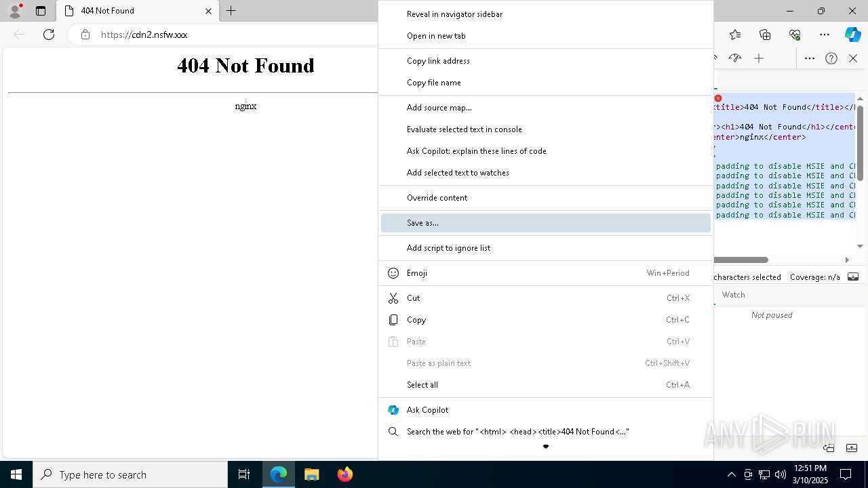Open the taskbar clock and date
Screen dimensions: 868x488
(x=810, y=474)
